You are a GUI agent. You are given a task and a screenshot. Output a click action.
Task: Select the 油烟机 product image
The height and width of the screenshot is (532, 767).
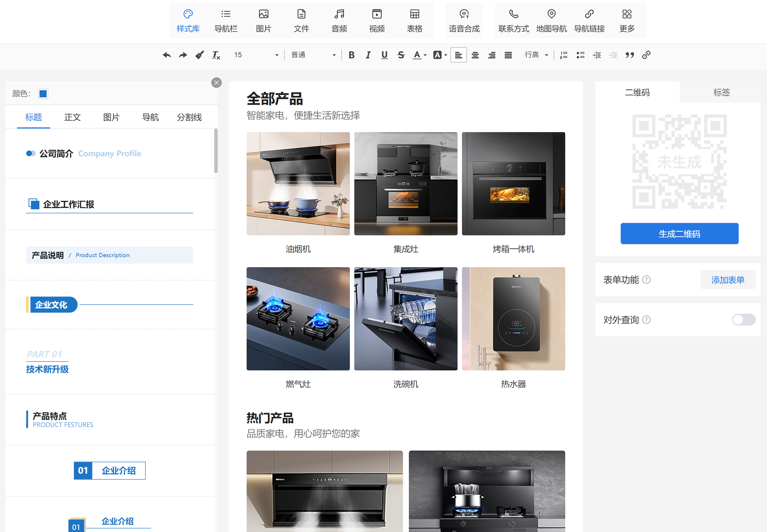click(x=298, y=184)
